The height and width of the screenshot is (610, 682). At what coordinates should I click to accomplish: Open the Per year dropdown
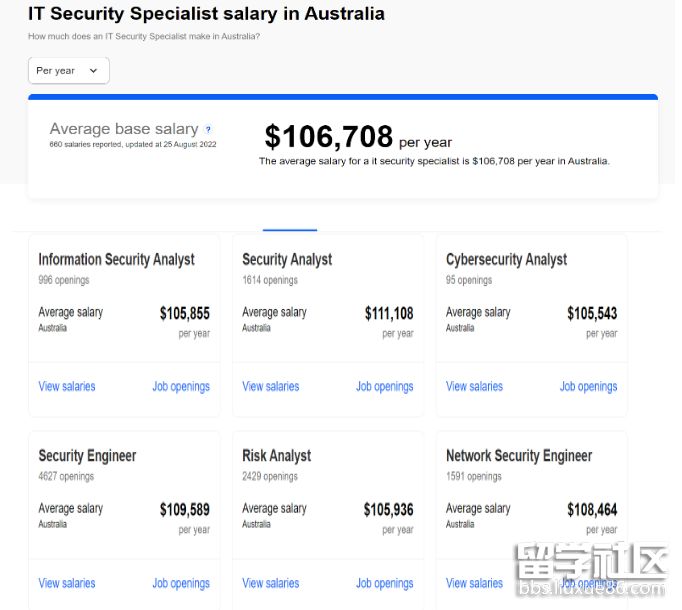pyautogui.click(x=68, y=71)
